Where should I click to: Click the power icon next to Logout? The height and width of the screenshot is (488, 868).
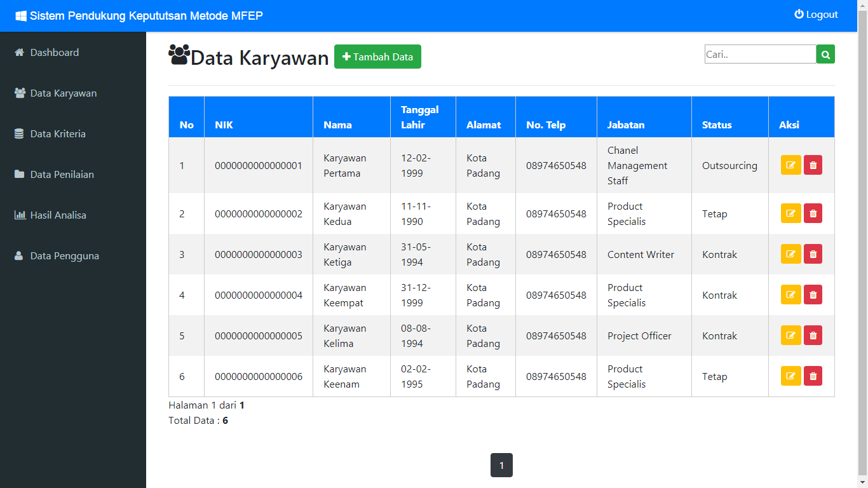(x=799, y=14)
